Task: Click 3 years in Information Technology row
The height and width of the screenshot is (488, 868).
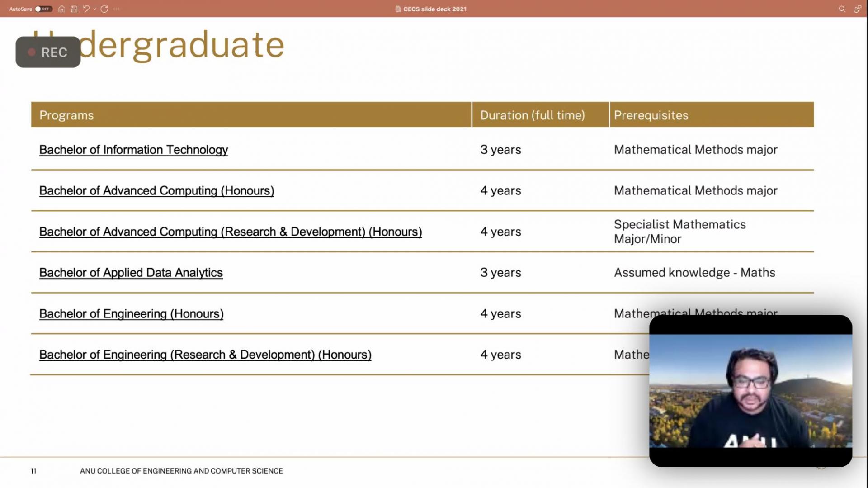Action: tap(500, 150)
